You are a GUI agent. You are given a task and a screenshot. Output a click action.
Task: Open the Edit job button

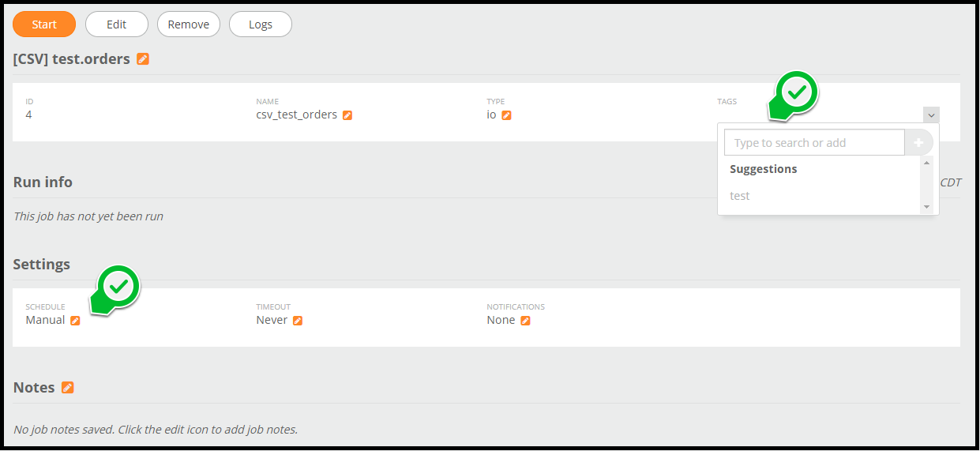tap(117, 24)
